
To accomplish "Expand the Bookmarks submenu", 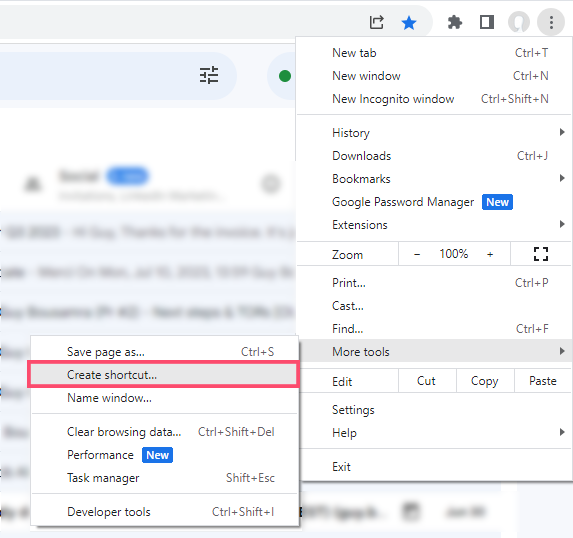I will point(434,179).
